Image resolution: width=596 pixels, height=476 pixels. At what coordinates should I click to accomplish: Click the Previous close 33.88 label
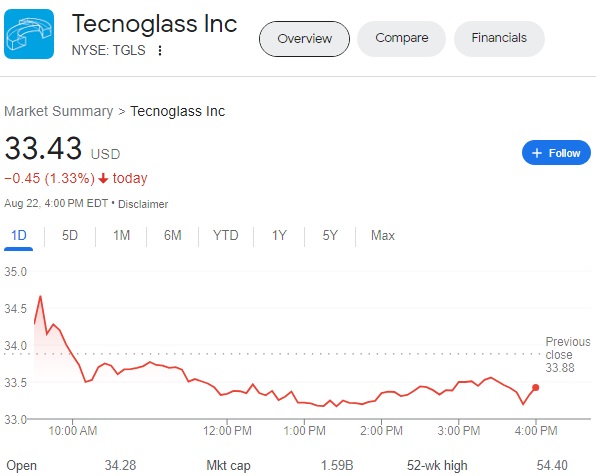[x=567, y=355]
